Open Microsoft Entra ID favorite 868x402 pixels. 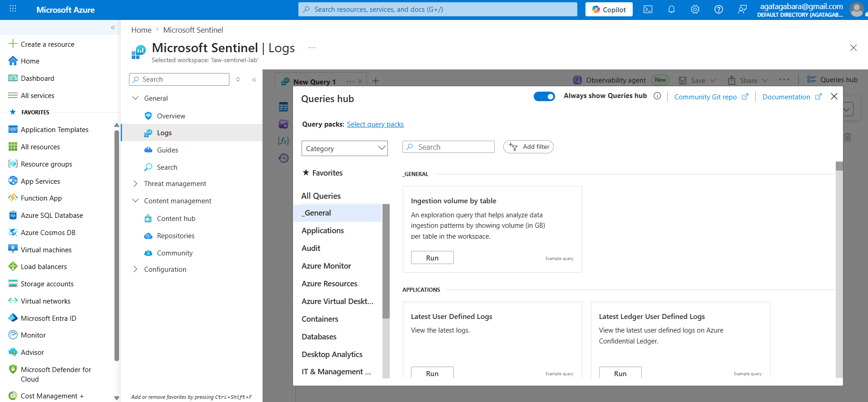click(x=48, y=319)
